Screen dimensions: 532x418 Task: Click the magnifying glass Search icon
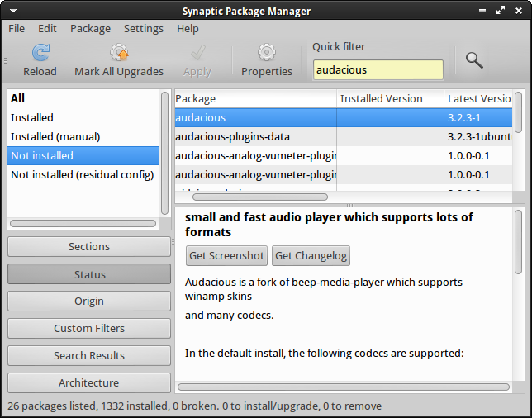[x=474, y=60]
